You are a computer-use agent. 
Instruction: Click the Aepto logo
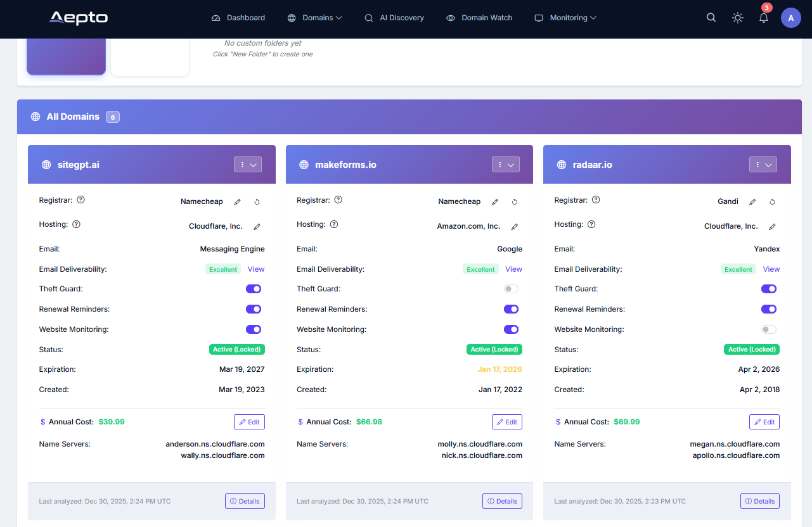coord(79,18)
